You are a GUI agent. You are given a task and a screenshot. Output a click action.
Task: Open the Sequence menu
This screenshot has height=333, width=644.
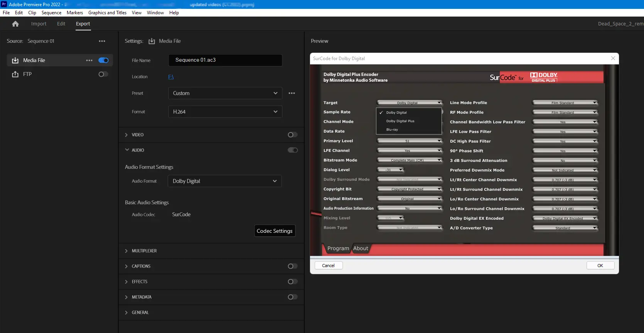(x=51, y=13)
